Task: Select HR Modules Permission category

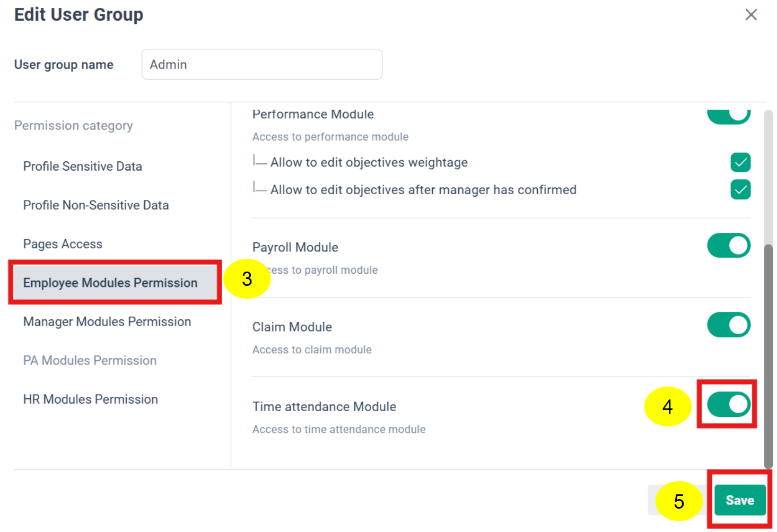Action: click(90, 399)
